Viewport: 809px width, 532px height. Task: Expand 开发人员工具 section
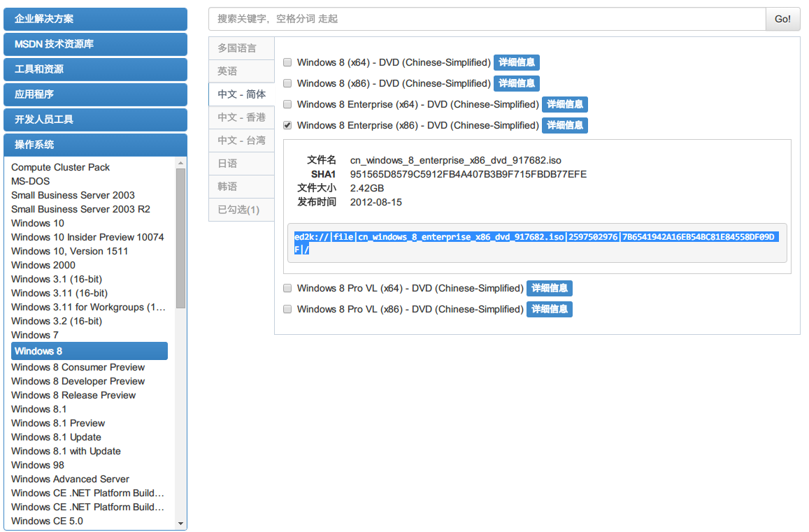96,120
